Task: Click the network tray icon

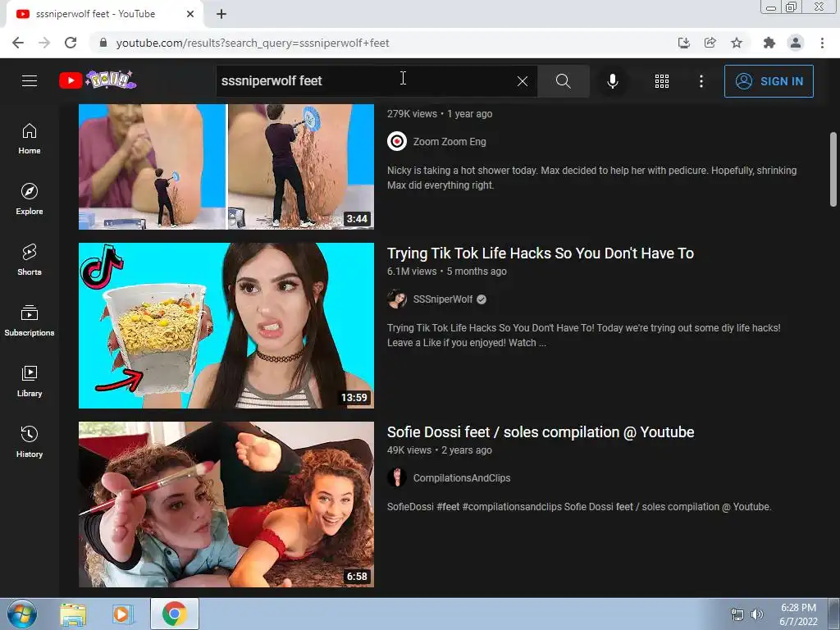Action: click(737, 614)
